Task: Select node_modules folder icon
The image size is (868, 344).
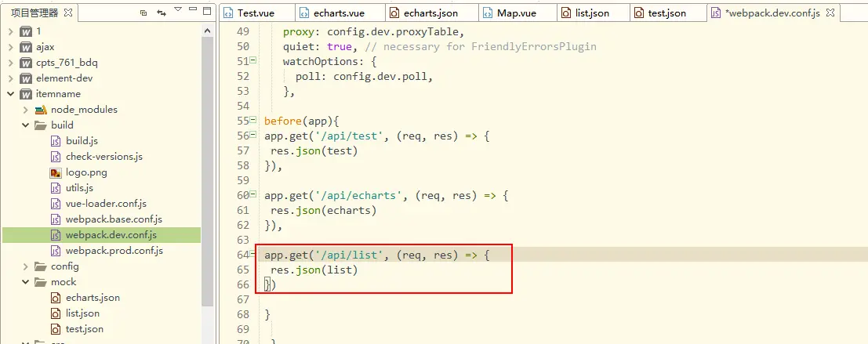Action: click(x=41, y=110)
